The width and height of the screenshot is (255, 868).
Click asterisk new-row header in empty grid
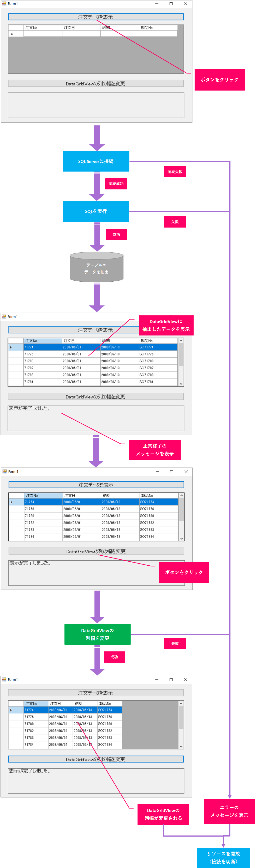(x=16, y=34)
